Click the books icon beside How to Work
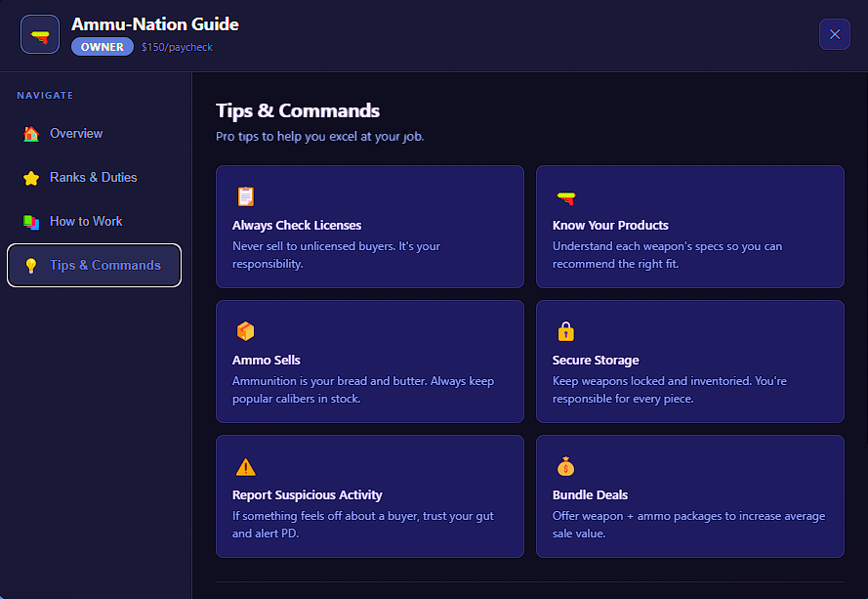Viewport: 868px width, 599px height. (x=31, y=222)
